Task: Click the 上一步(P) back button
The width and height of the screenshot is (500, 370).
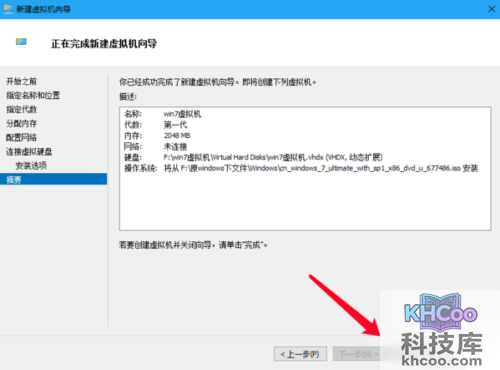Action: 300,354
